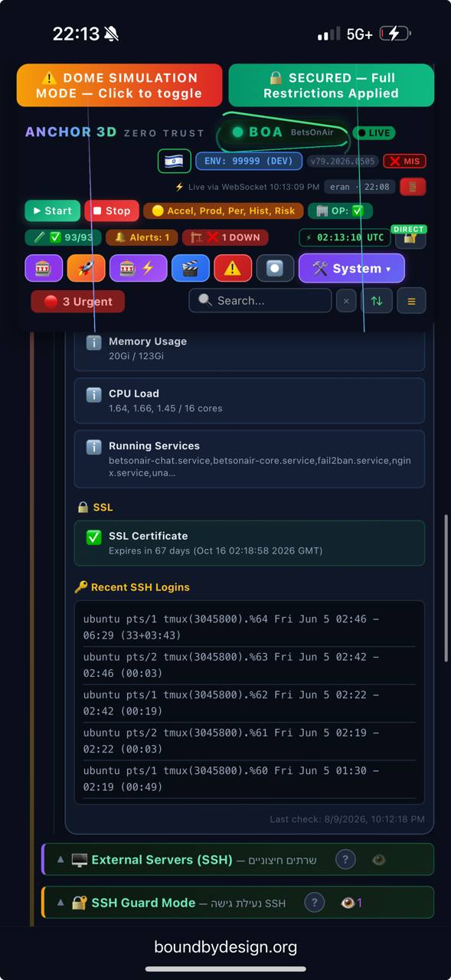Click the SSH login row %61
This screenshot has width=451, height=980.
tap(250, 742)
